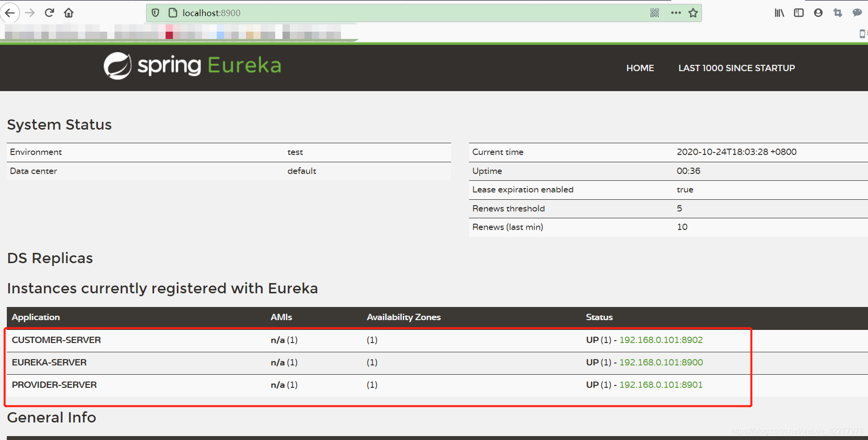Click the Renews threshold label
This screenshot has width=868, height=440.
coord(509,209)
